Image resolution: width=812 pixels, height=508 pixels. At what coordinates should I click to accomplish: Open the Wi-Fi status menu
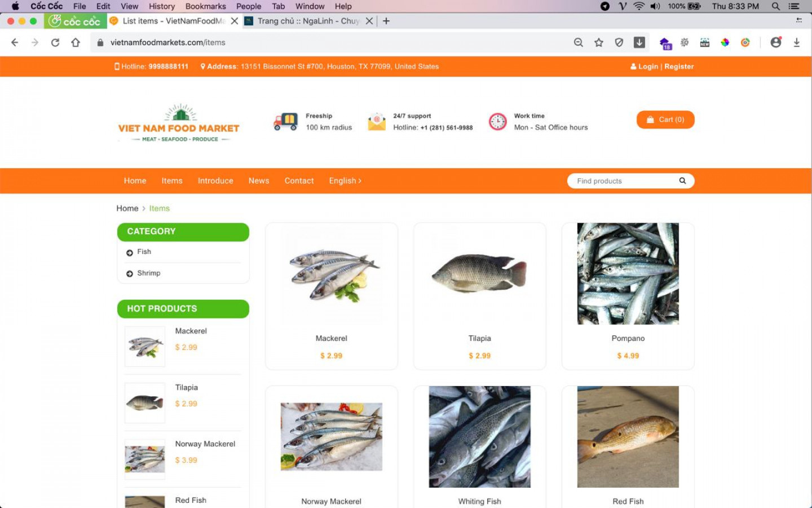(639, 6)
